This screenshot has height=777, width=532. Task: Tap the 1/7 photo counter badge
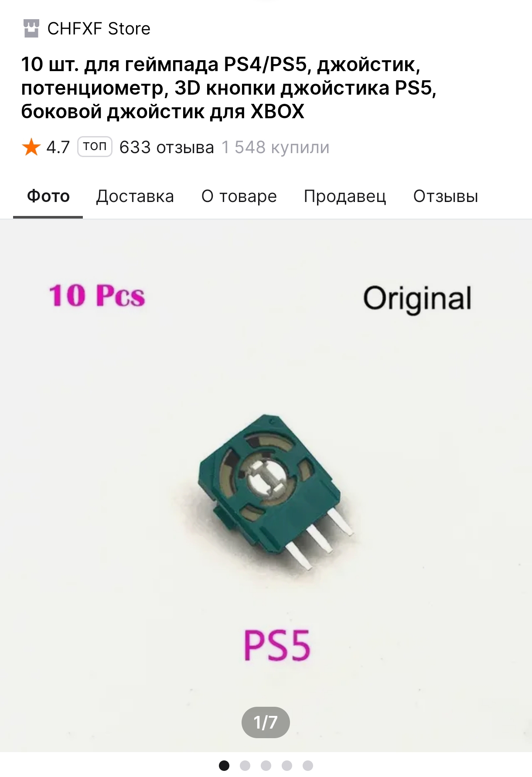pos(266,722)
